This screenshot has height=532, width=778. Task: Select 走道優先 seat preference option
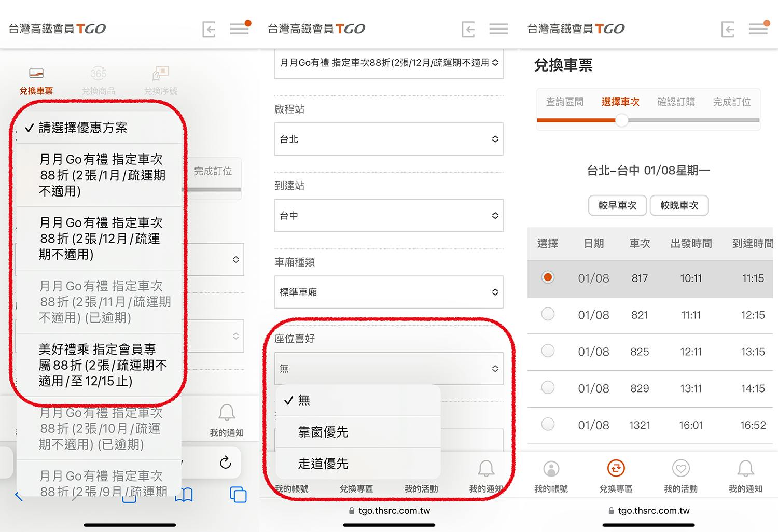pyautogui.click(x=358, y=464)
